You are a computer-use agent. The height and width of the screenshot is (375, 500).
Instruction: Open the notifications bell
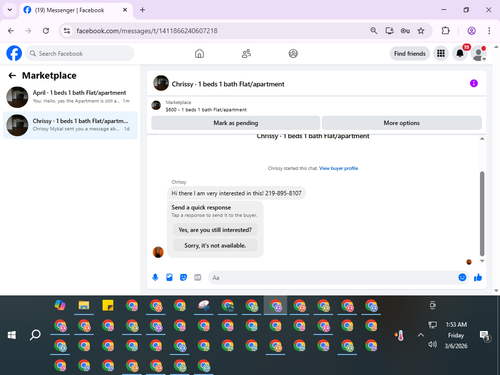coord(460,53)
